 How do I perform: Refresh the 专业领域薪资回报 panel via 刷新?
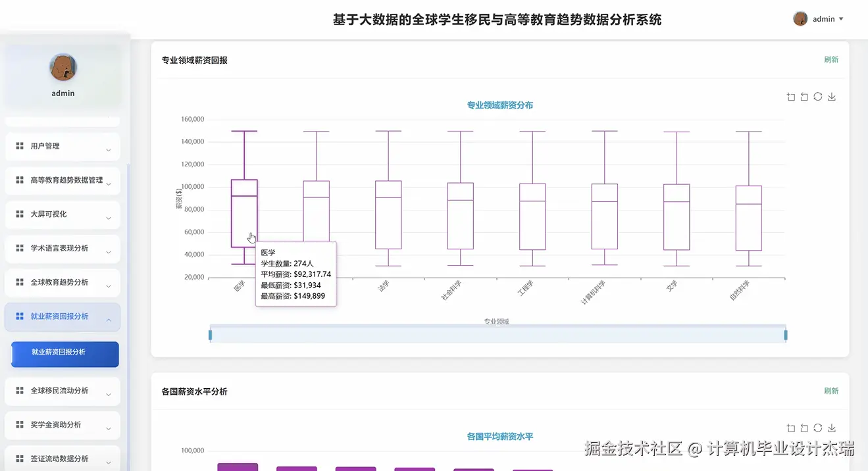pyautogui.click(x=831, y=60)
